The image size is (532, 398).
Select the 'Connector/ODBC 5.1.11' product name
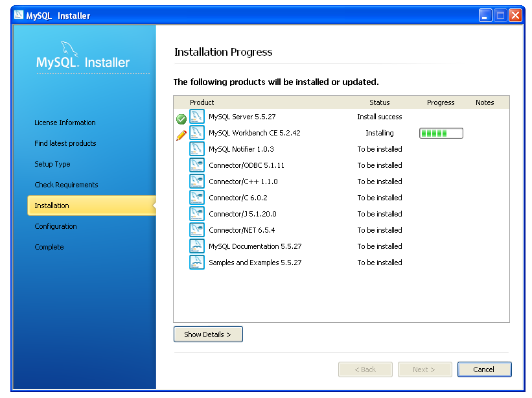point(246,165)
